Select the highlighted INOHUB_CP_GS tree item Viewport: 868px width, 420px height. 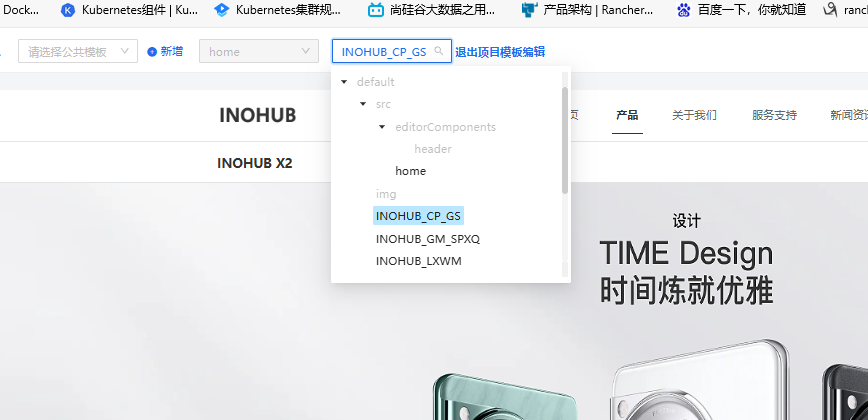pos(418,216)
